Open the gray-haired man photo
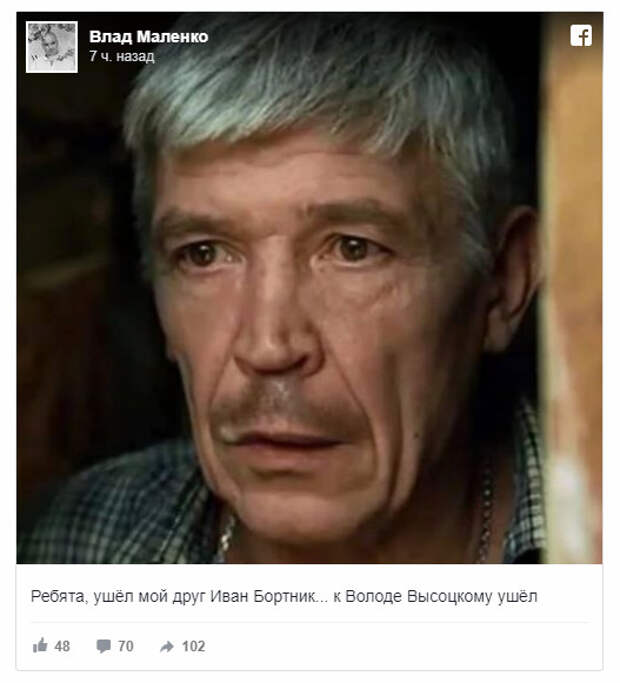Viewport: 620px width, 683px height. [x=310, y=287]
